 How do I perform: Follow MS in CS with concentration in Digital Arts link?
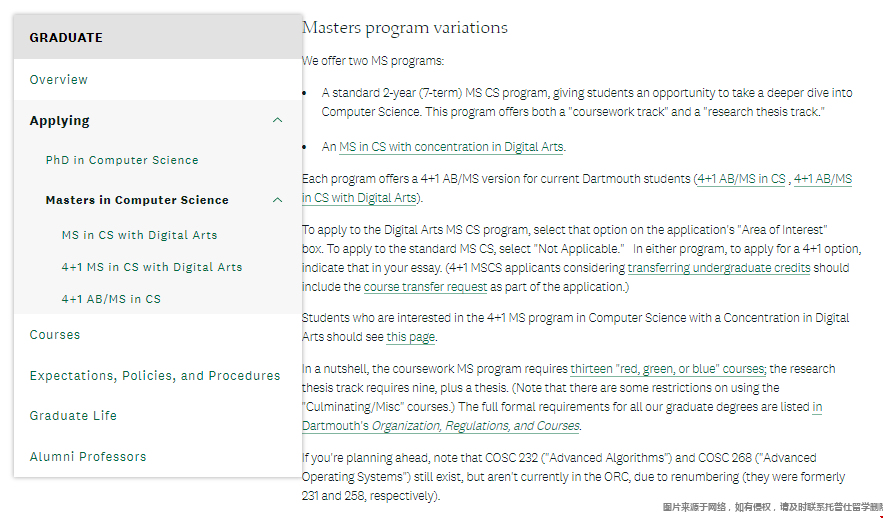pyautogui.click(x=451, y=147)
